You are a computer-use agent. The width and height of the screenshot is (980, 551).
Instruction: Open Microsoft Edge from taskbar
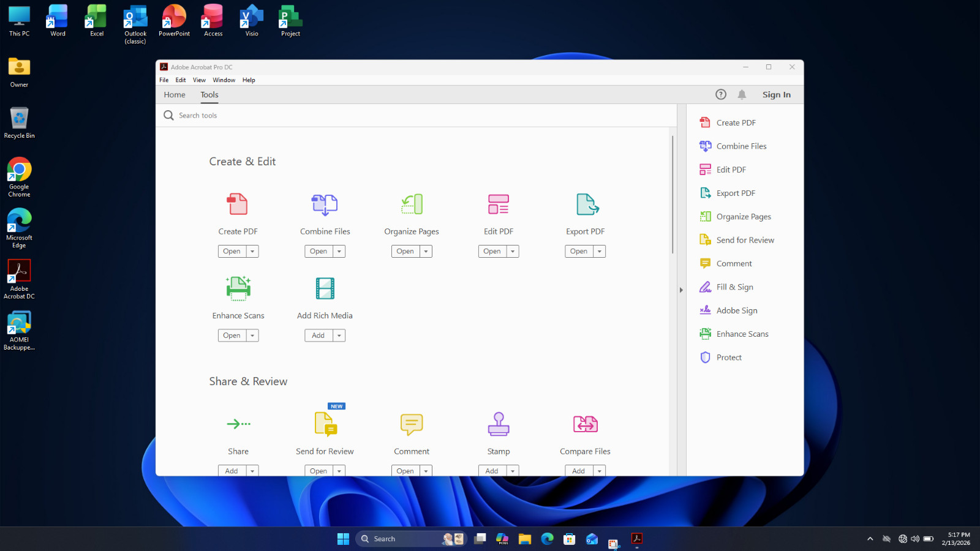point(547,539)
